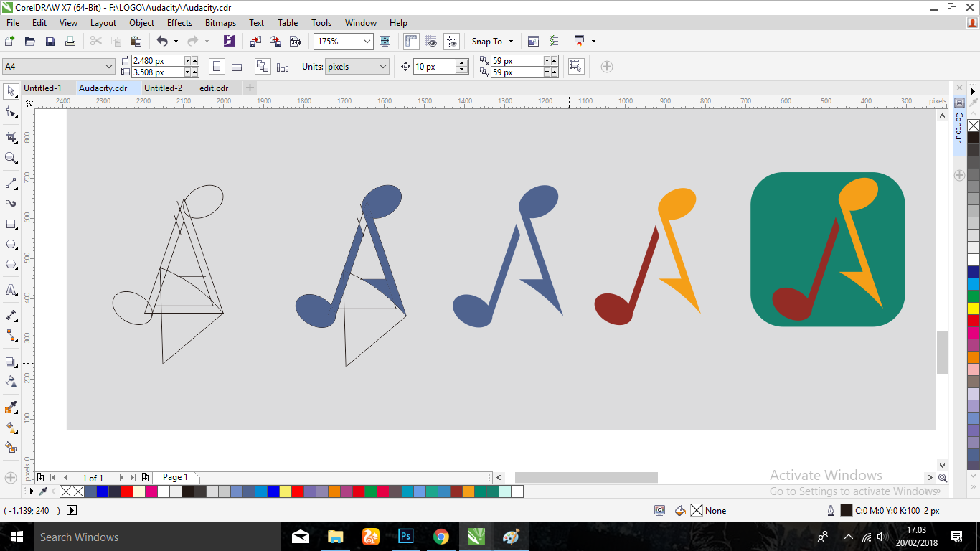This screenshot has width=980, height=551.
Task: Select the Rectangle tool
Action: click(x=11, y=224)
